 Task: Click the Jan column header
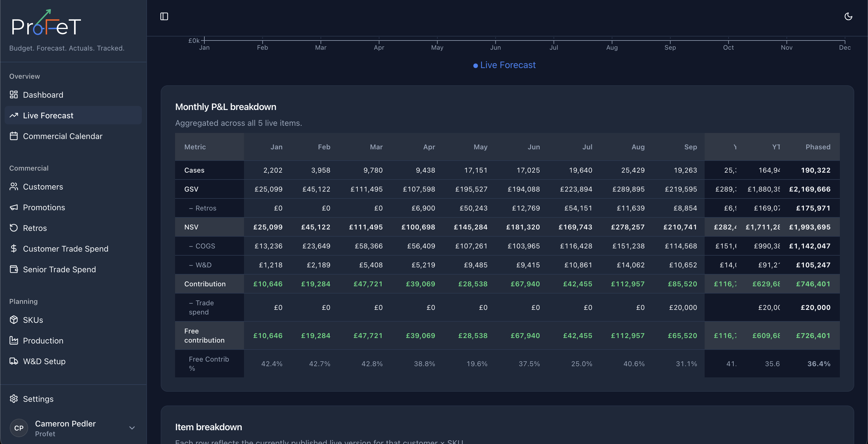[276, 147]
